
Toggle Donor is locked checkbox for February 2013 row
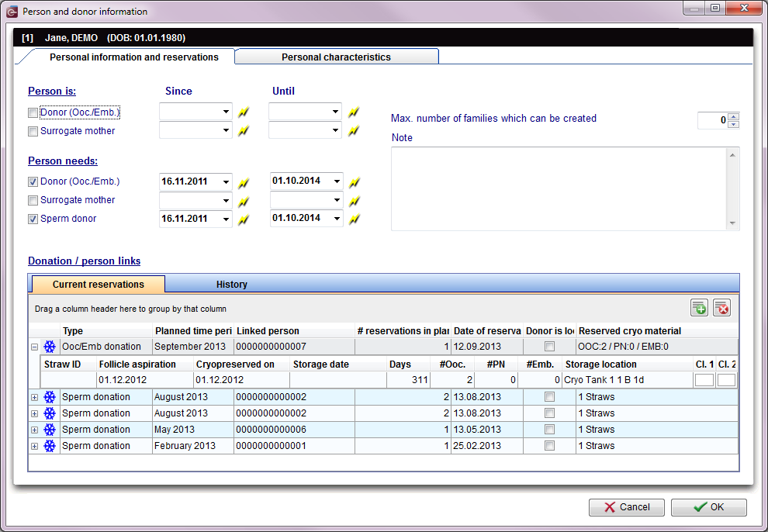(549, 446)
